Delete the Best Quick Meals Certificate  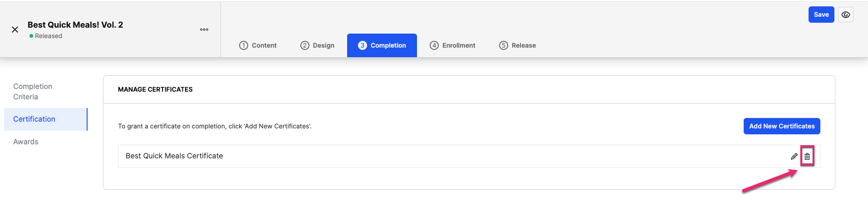(807, 157)
